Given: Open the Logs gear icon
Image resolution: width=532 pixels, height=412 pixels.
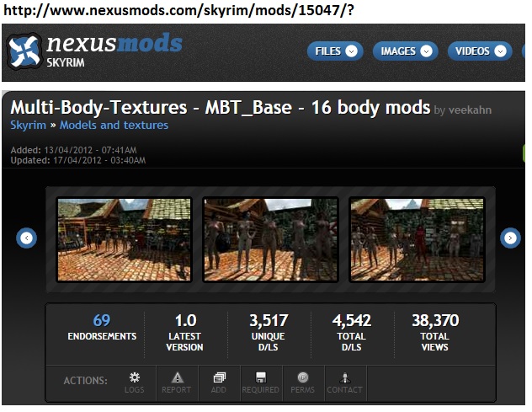Looking at the screenshot, I should [x=135, y=377].
